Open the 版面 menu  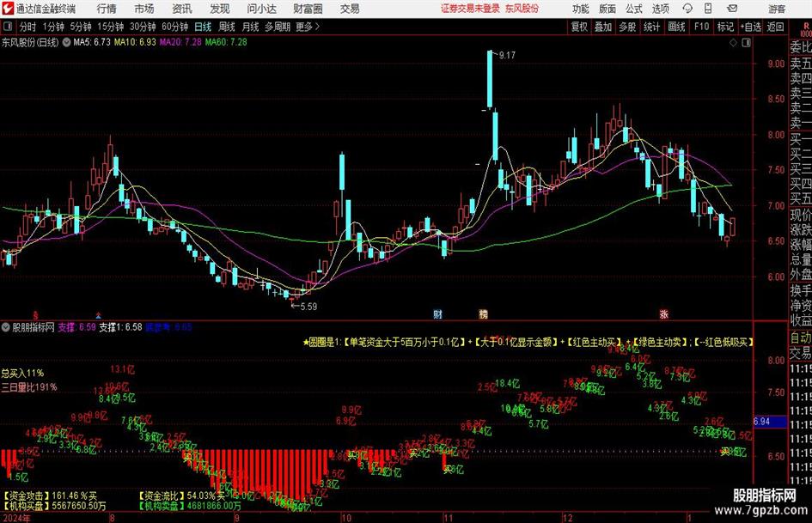pos(607,9)
